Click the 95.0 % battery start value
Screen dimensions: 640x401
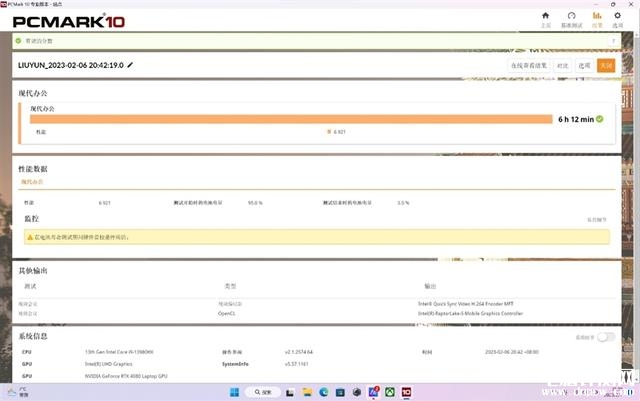[256, 203]
